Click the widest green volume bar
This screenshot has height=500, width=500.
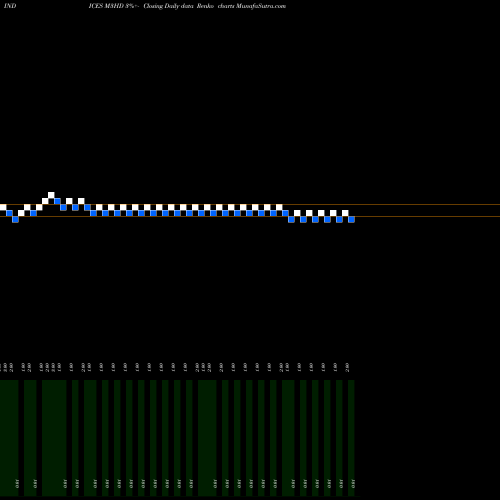(54, 438)
